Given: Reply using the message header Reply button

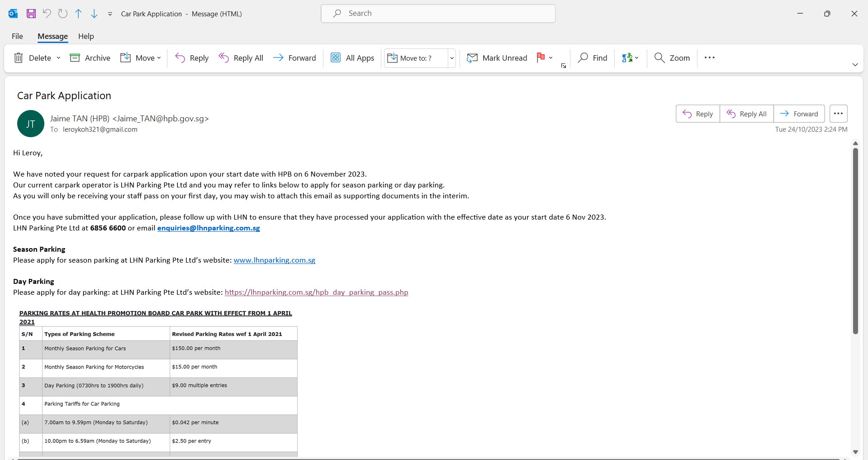Looking at the screenshot, I should coord(698,114).
